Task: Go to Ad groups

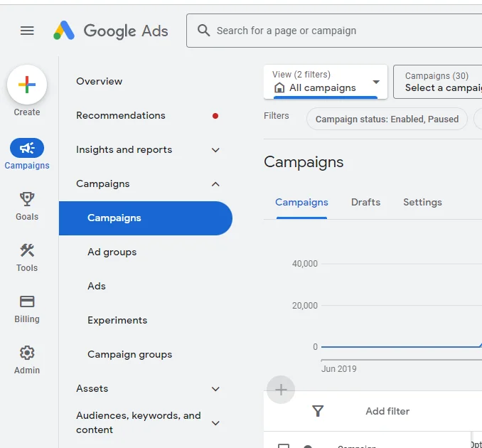Action: (x=112, y=252)
